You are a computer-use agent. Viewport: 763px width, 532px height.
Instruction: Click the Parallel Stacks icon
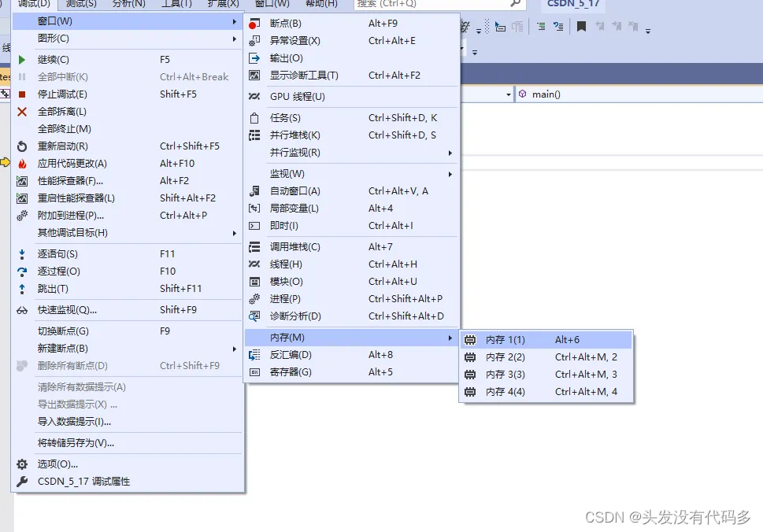tap(254, 135)
